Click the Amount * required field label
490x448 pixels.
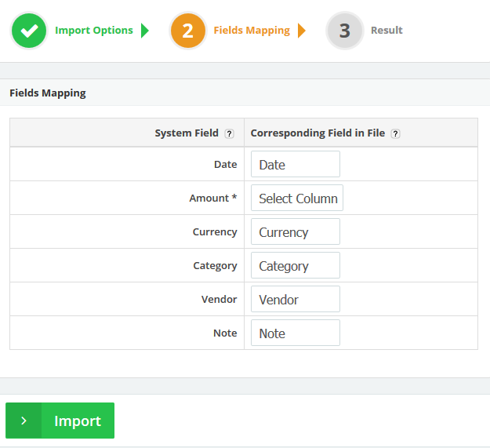213,199
